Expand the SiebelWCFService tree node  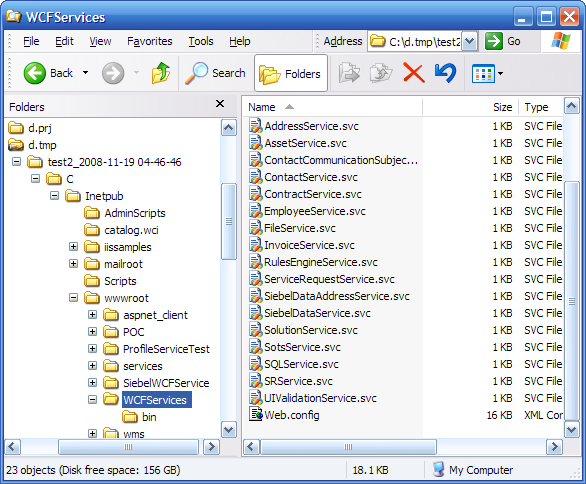(x=92, y=383)
